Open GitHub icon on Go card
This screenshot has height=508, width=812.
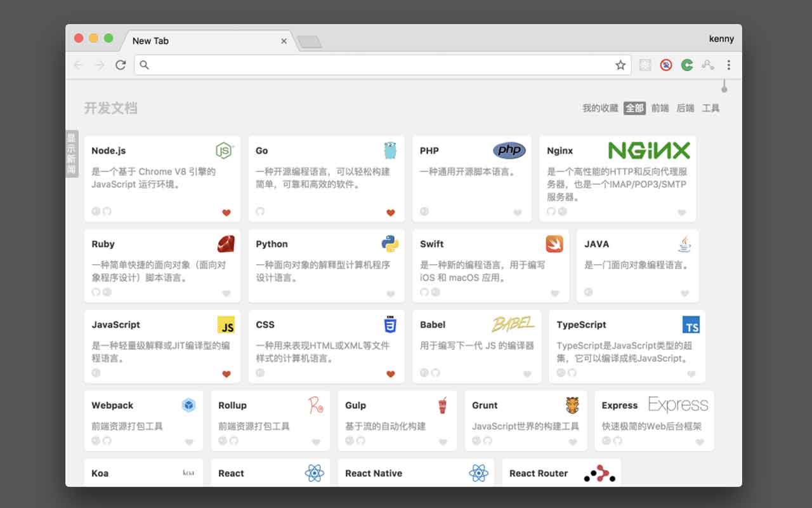click(x=260, y=211)
